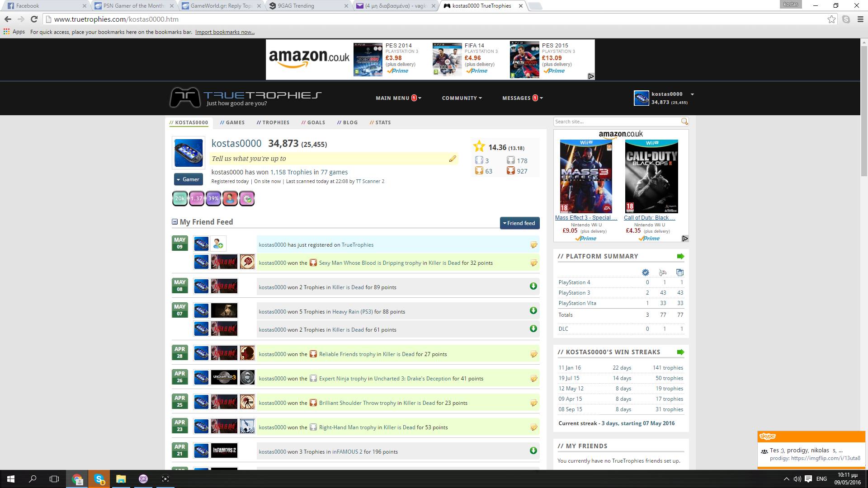The height and width of the screenshot is (488, 868).
Task: Open the Friend feed dropdown
Action: 519,223
